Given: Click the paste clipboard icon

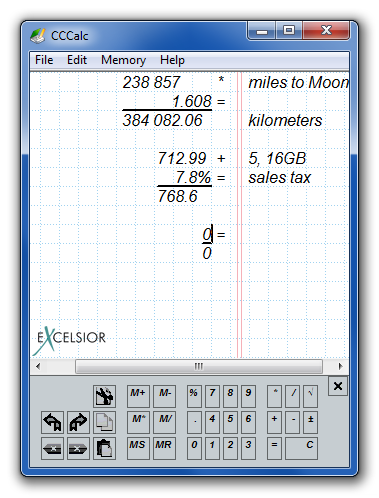Looking at the screenshot, I should (104, 448).
